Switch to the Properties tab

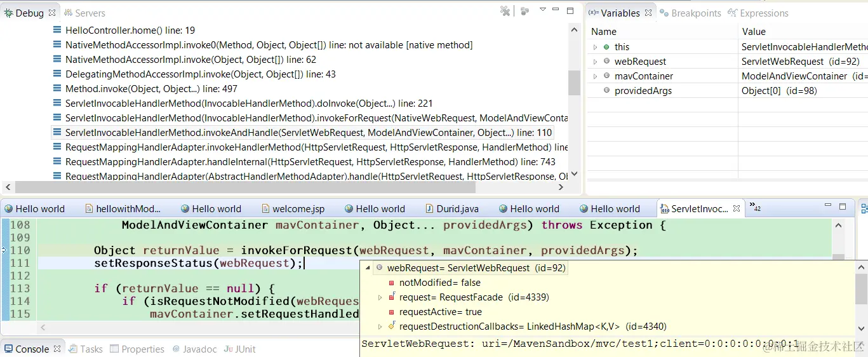(137, 349)
